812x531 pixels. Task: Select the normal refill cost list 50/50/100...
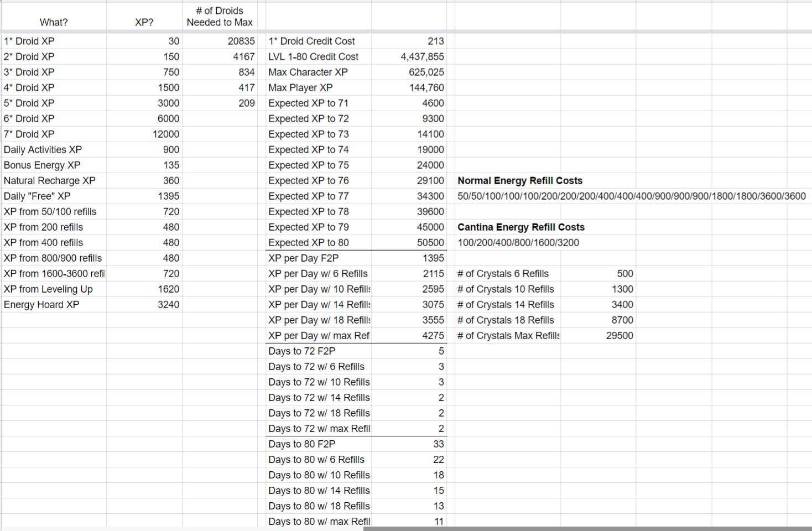(632, 196)
